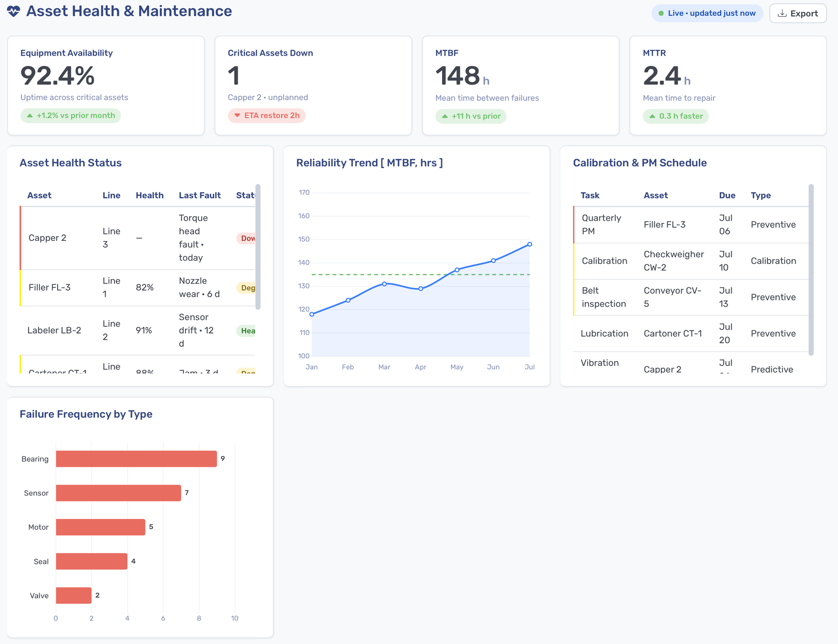Image resolution: width=838 pixels, height=644 pixels.
Task: Click the Live updated just now badge
Action: coord(707,13)
